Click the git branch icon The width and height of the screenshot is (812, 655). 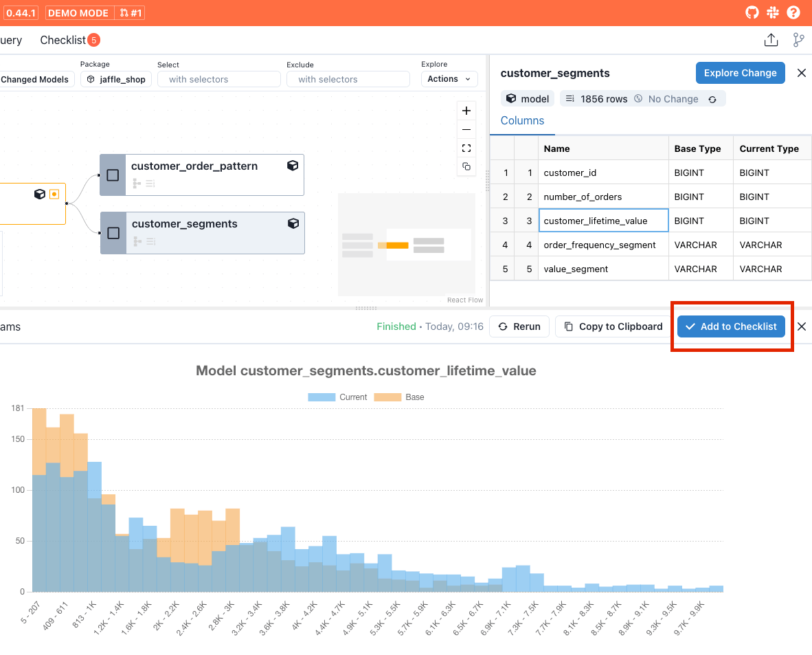(x=798, y=40)
